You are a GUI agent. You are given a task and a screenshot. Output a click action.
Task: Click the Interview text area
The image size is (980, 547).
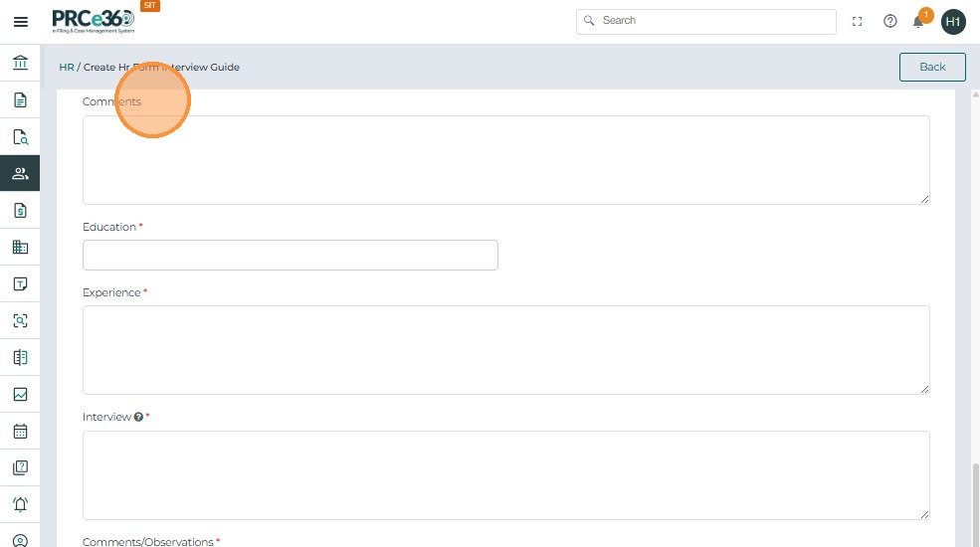click(505, 474)
